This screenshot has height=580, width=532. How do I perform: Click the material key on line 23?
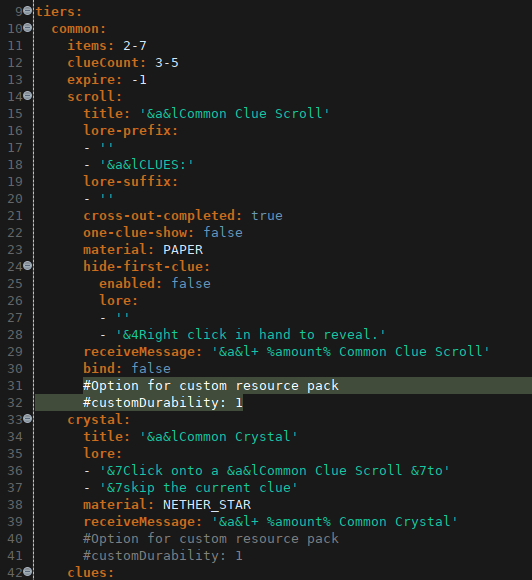pos(118,250)
